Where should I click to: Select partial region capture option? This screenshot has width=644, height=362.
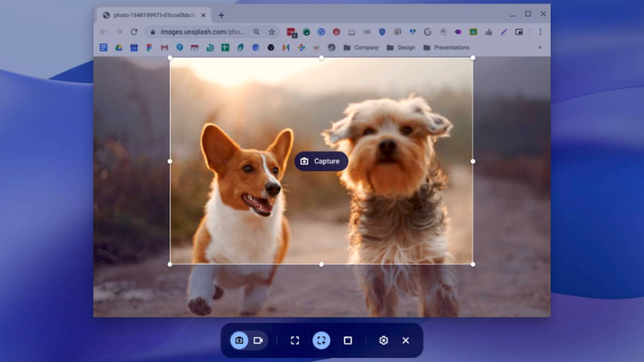pos(321,340)
